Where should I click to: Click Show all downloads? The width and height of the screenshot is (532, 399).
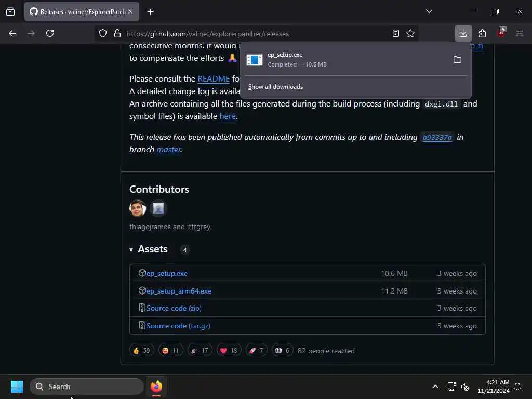pos(275,87)
